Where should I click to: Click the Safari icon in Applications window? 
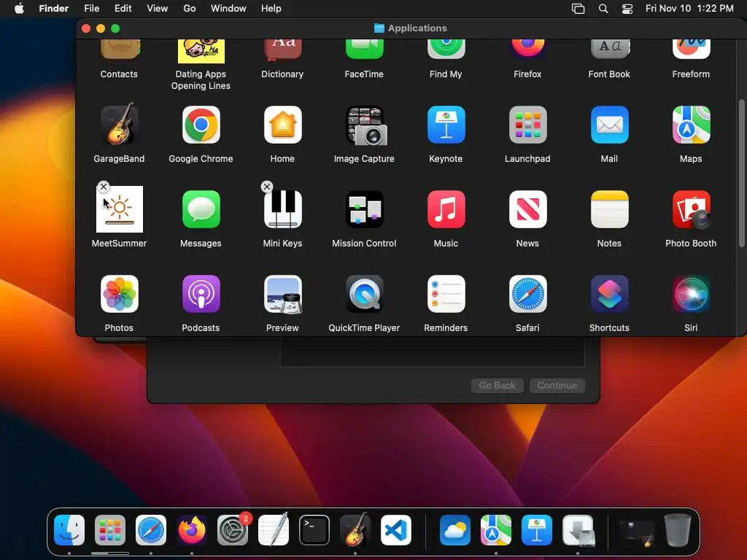[x=527, y=294]
